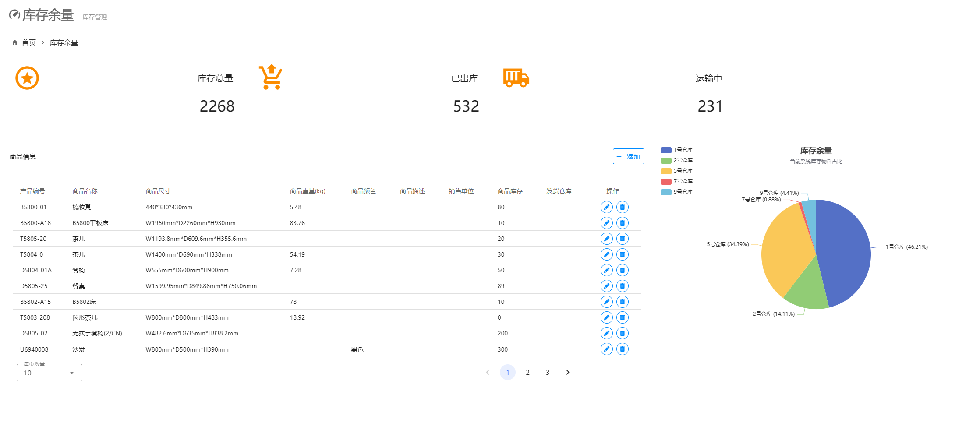Edit the T5804-0 茶几 product row
Viewport: 980px width, 444px height.
coord(606,254)
